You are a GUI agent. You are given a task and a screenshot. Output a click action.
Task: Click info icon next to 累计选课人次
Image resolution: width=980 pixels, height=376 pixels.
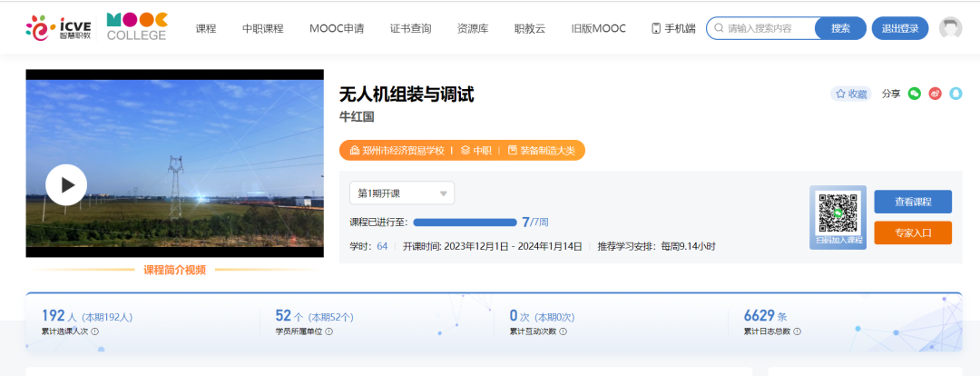pyautogui.click(x=95, y=332)
